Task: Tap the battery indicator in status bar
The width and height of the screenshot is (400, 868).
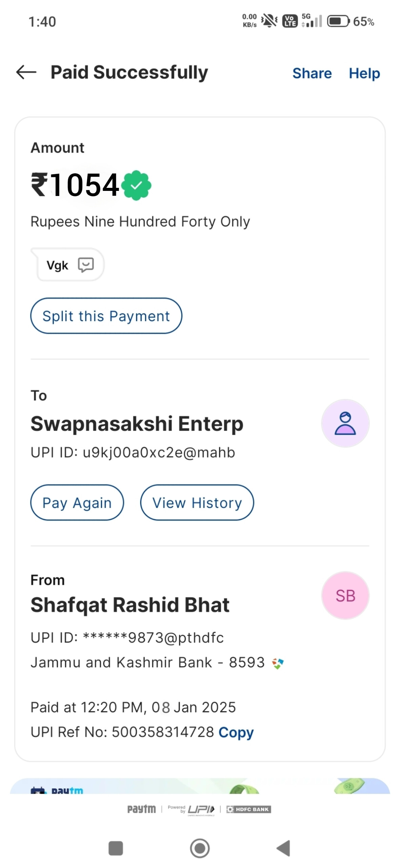Action: coord(338,21)
